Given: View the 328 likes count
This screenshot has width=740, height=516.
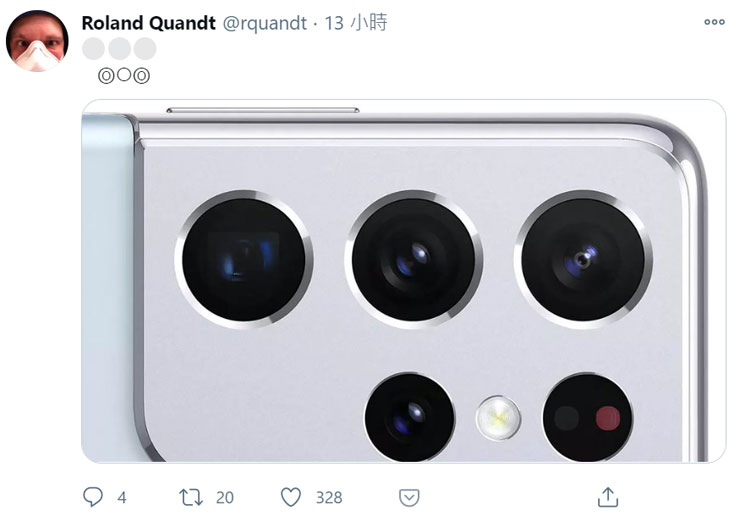Looking at the screenshot, I should 329,498.
